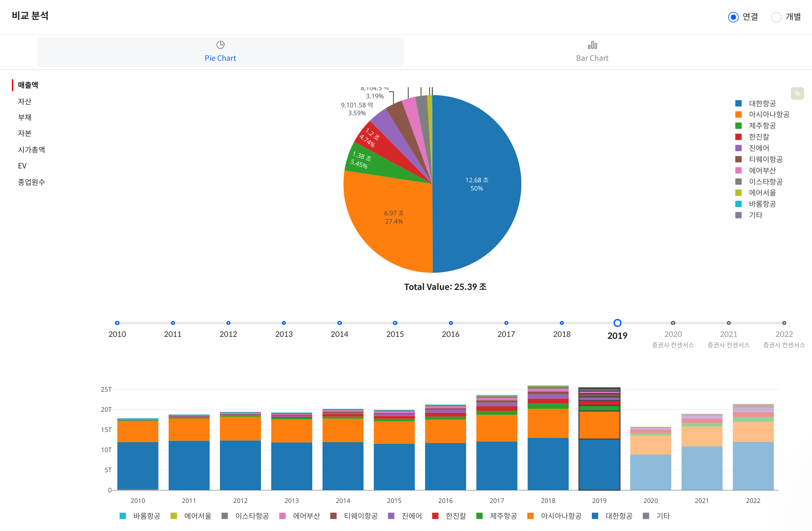
Task: Toggle 에어서울 in the pie legend
Action: (756, 193)
